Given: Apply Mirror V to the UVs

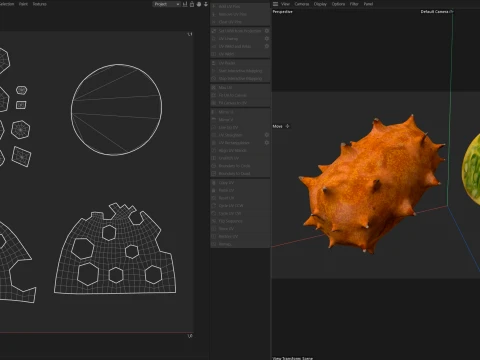Looking at the screenshot, I should [240, 120].
